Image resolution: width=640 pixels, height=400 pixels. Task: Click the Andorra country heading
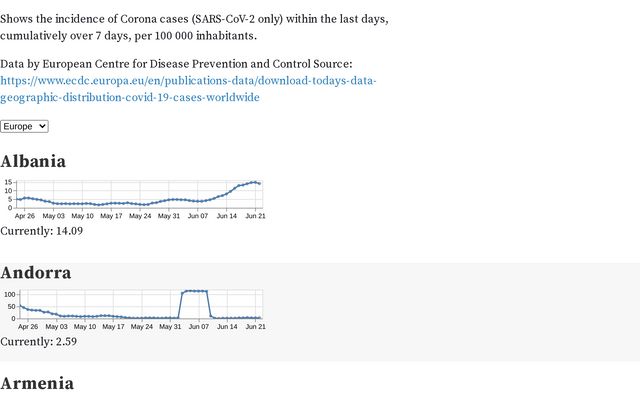[x=35, y=272]
